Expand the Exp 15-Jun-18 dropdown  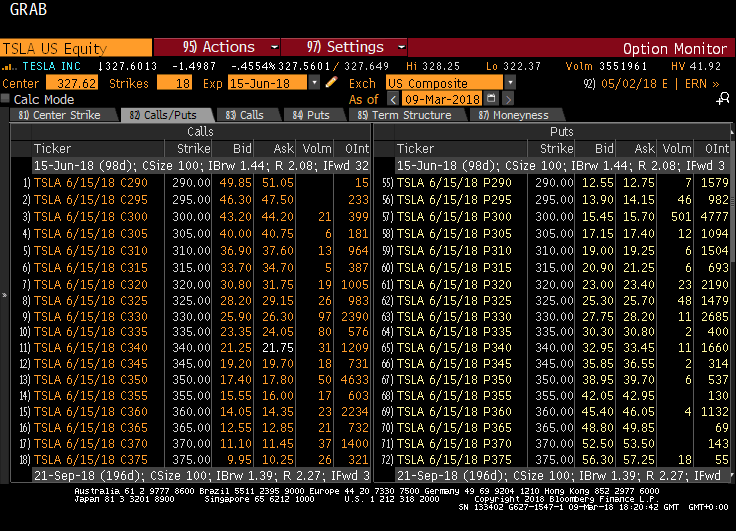click(x=317, y=83)
